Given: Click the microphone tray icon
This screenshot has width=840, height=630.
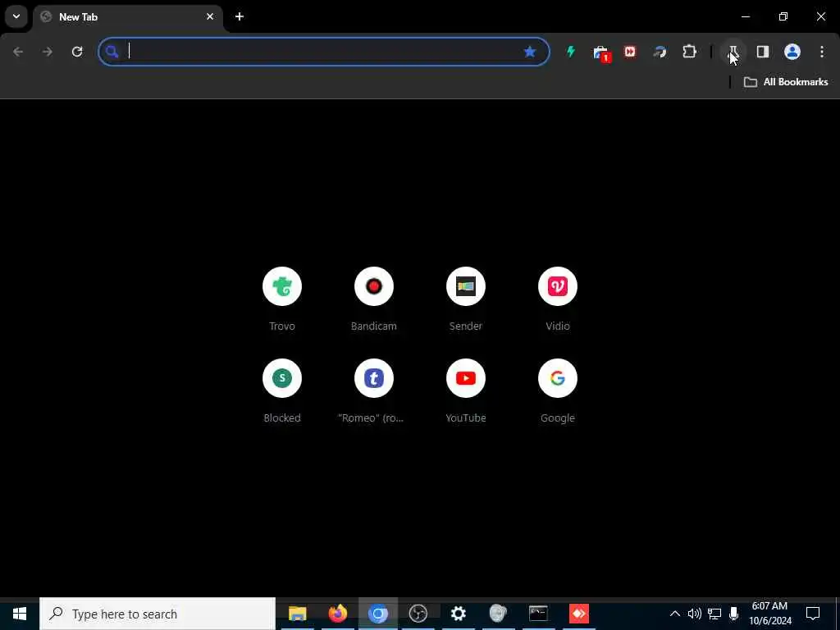Looking at the screenshot, I should tap(734, 614).
